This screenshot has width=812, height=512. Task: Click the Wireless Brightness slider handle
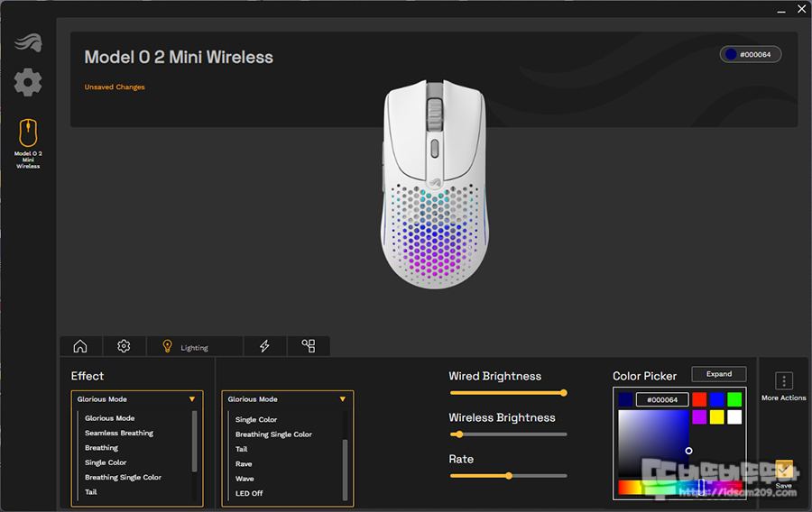tap(459, 434)
